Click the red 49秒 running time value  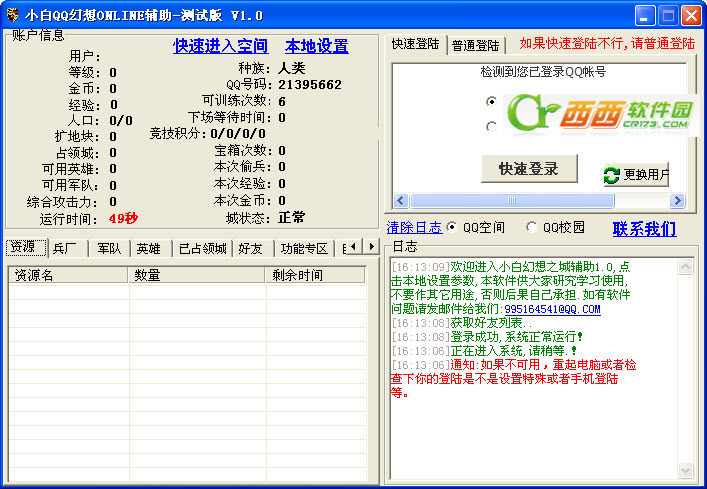pos(123,219)
